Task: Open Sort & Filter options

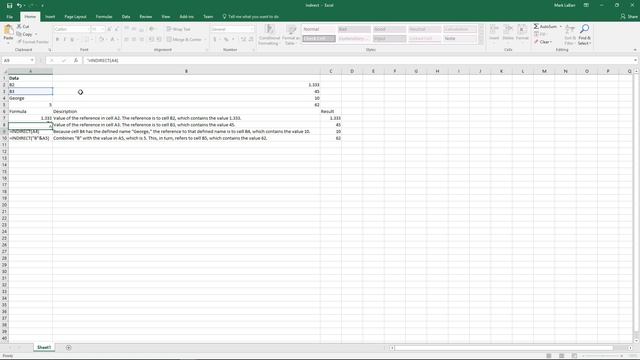Action: (x=569, y=35)
